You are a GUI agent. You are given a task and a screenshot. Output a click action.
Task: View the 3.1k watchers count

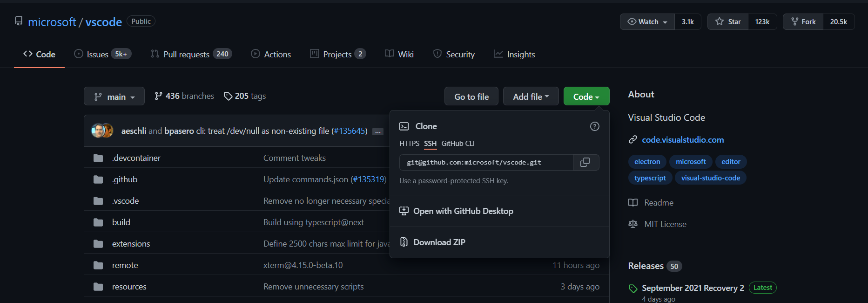[x=687, y=22]
